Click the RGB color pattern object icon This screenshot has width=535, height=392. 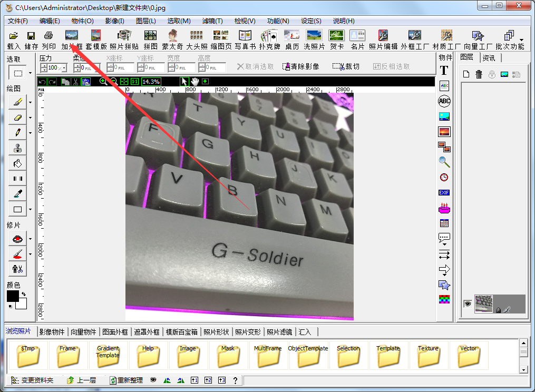[x=444, y=299]
